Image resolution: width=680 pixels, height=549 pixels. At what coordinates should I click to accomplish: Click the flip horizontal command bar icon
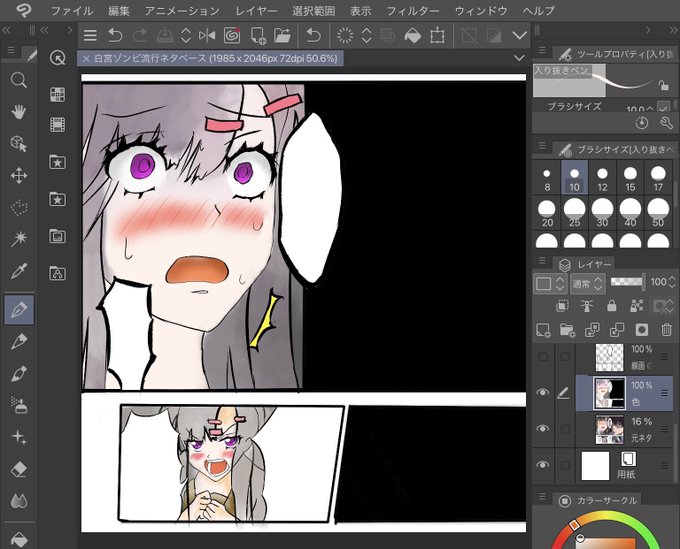(207, 35)
